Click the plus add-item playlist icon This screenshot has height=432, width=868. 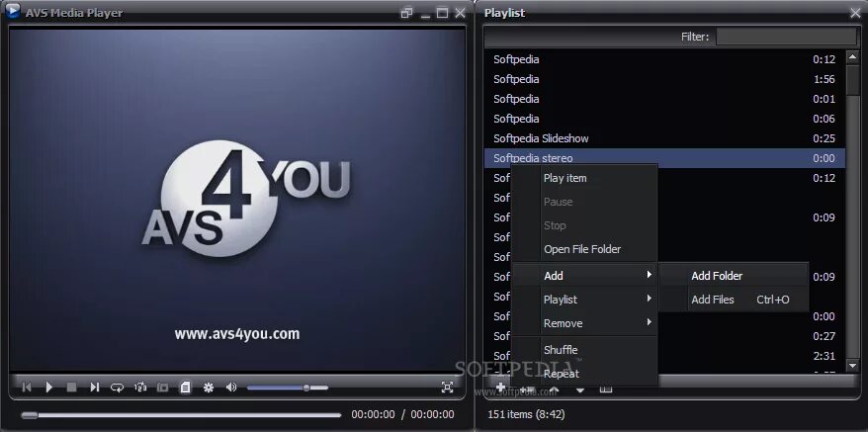pos(500,388)
